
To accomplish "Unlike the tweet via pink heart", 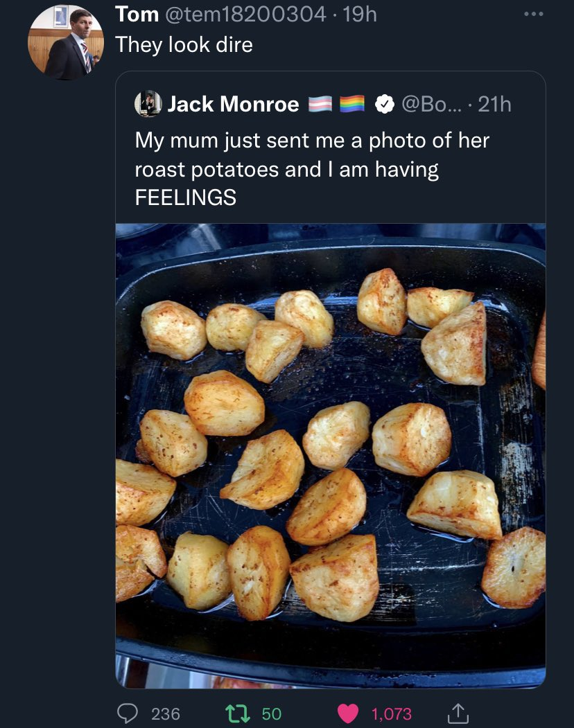I will click(x=347, y=713).
